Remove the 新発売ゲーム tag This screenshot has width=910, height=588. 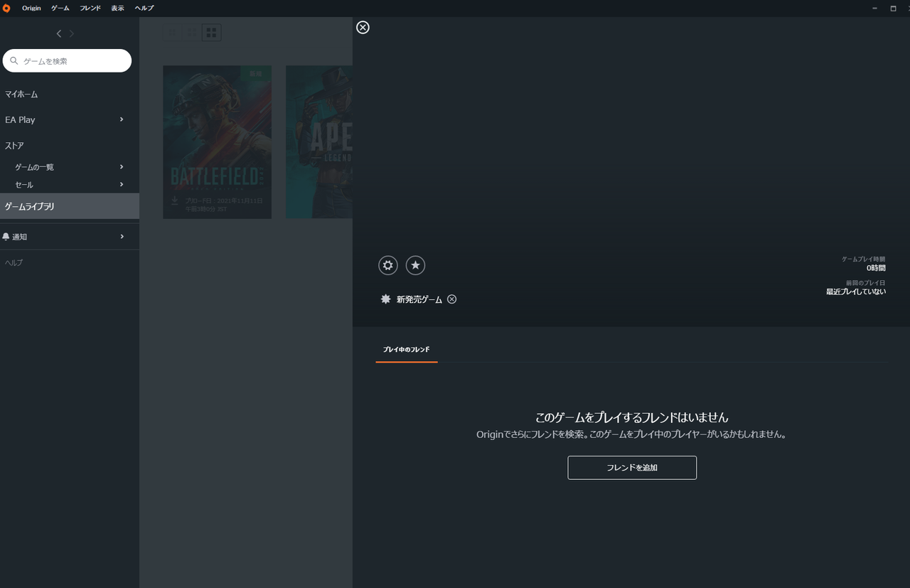[x=451, y=299]
